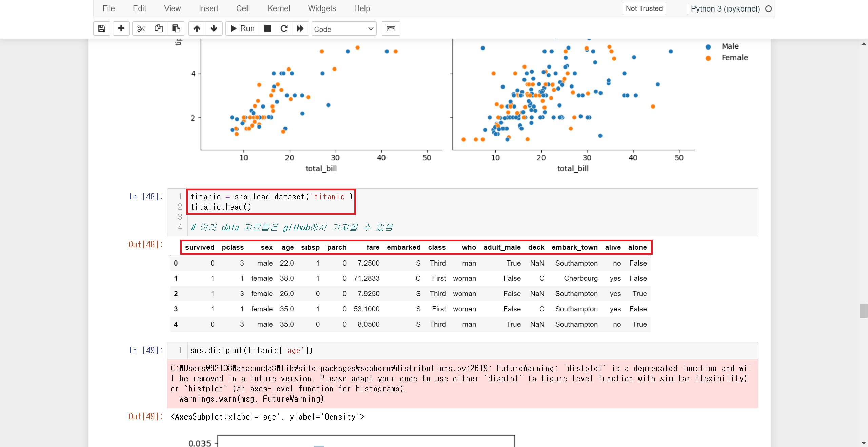
Task: Click scrollbar down arrow at bottom right
Action: [863, 443]
